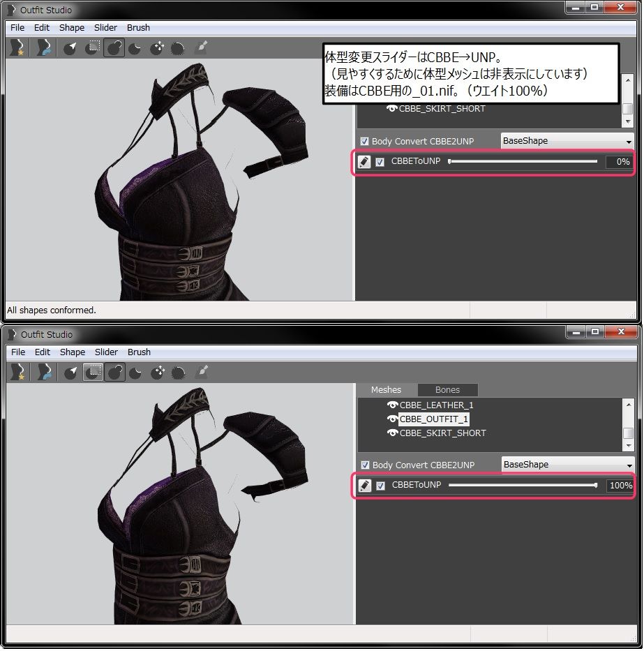The height and width of the screenshot is (651, 644).
Task: Click pencil edit icon for CBBEToUNP, top window
Action: [x=364, y=162]
